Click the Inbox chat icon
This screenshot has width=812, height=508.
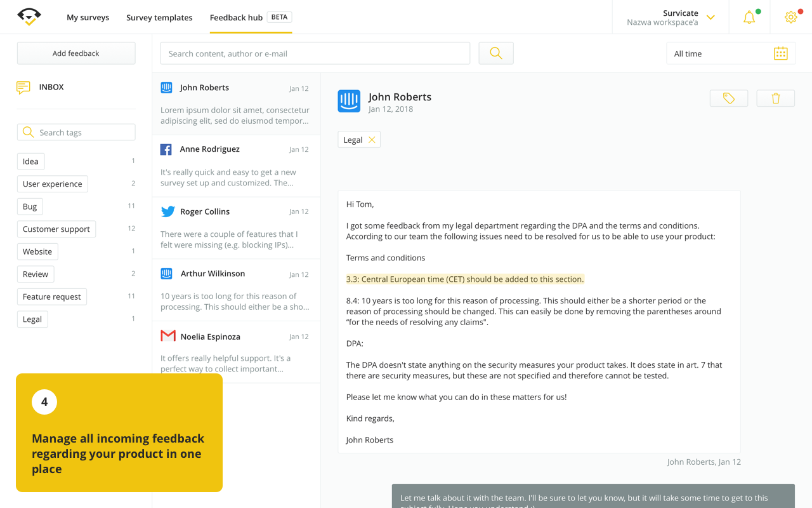click(23, 88)
